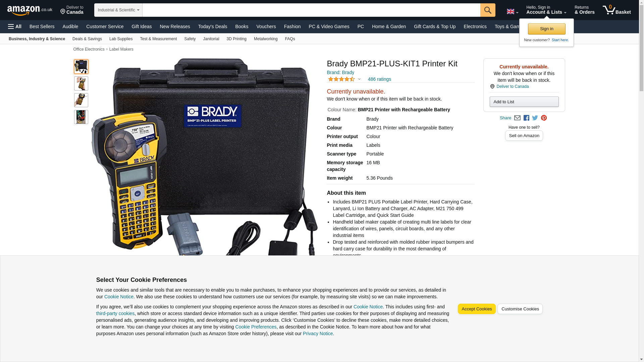The image size is (644, 362).
Task: Click the yellow Sign in button
Action: 546,29
